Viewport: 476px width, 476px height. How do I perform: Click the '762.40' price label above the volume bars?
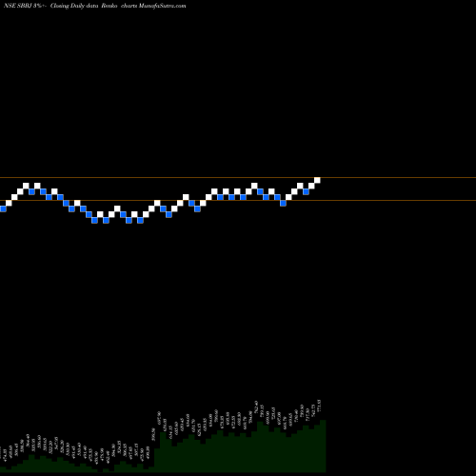[x=256, y=407]
